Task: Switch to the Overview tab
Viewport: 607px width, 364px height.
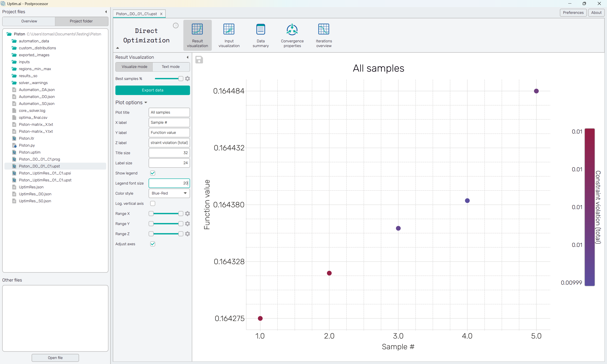Action: coord(29,21)
